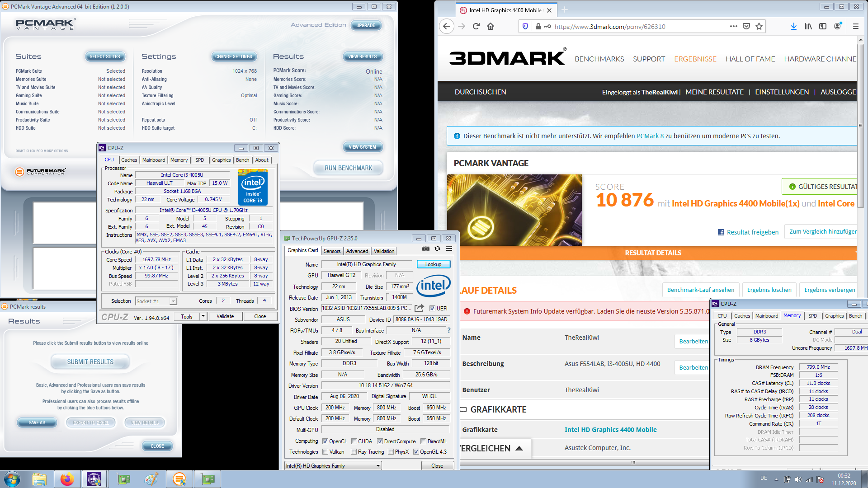Open Firefox from the taskbar

tap(67, 479)
